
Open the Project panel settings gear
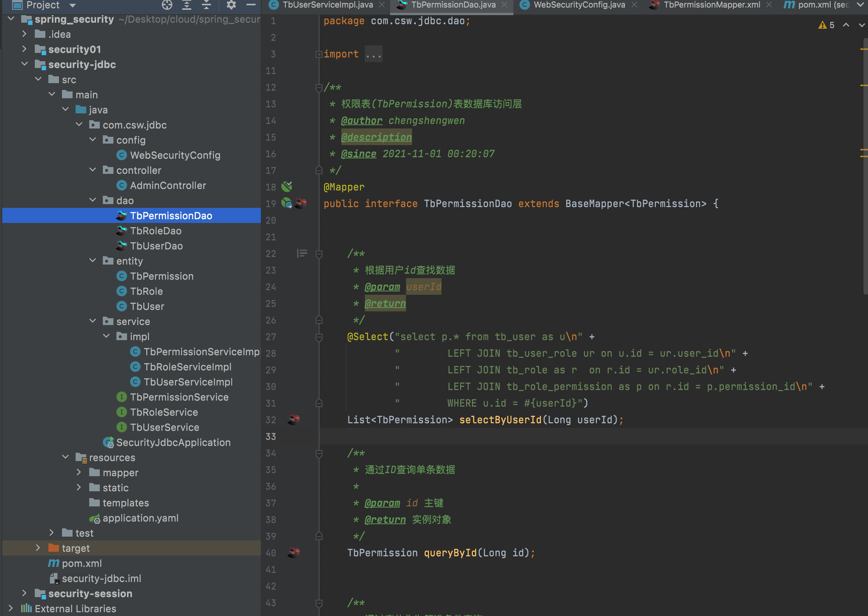[231, 5]
